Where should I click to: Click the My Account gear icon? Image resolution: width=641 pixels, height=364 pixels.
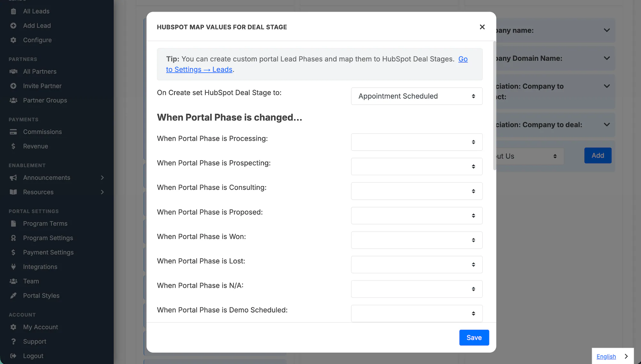pyautogui.click(x=13, y=327)
